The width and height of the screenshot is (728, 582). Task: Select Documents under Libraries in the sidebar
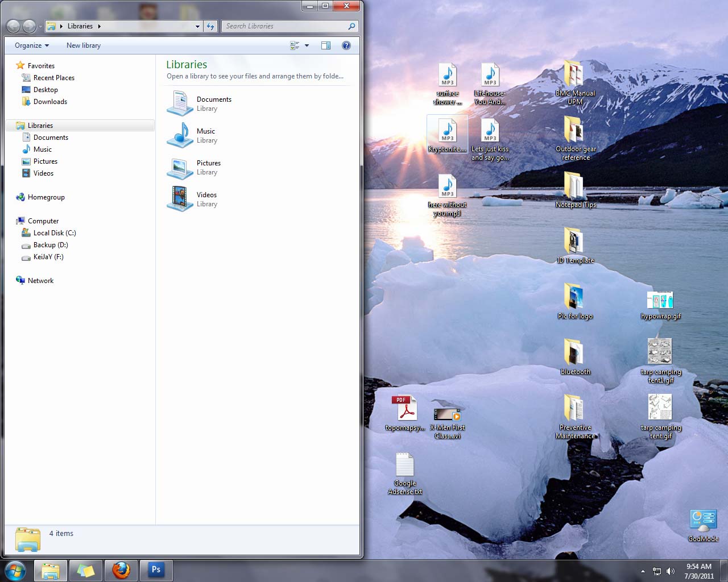[x=51, y=137]
